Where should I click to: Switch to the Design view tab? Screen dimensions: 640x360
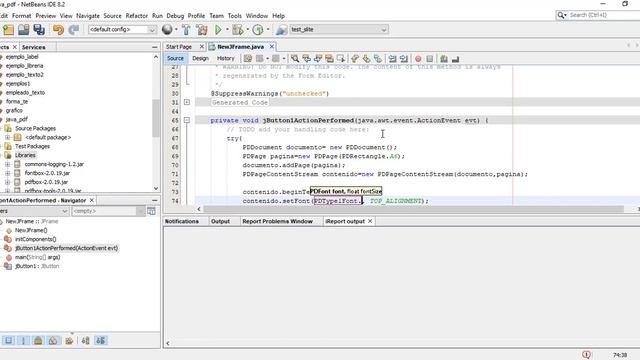pyautogui.click(x=200, y=58)
